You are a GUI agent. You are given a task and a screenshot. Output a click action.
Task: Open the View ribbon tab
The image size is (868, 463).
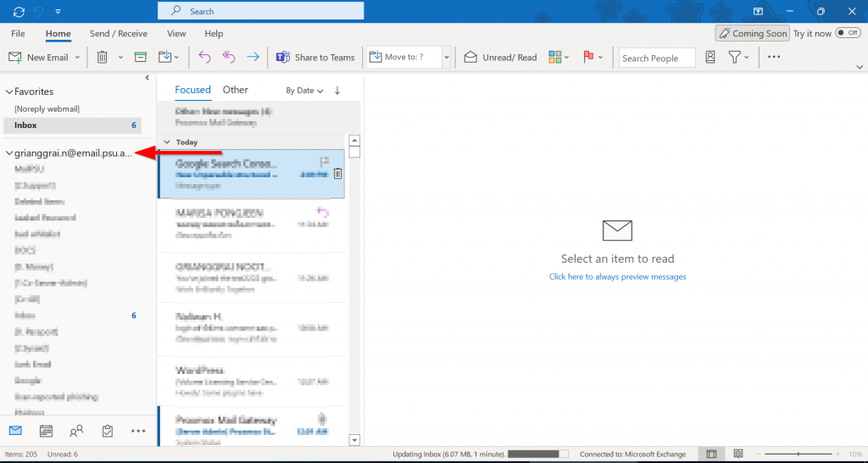point(176,33)
